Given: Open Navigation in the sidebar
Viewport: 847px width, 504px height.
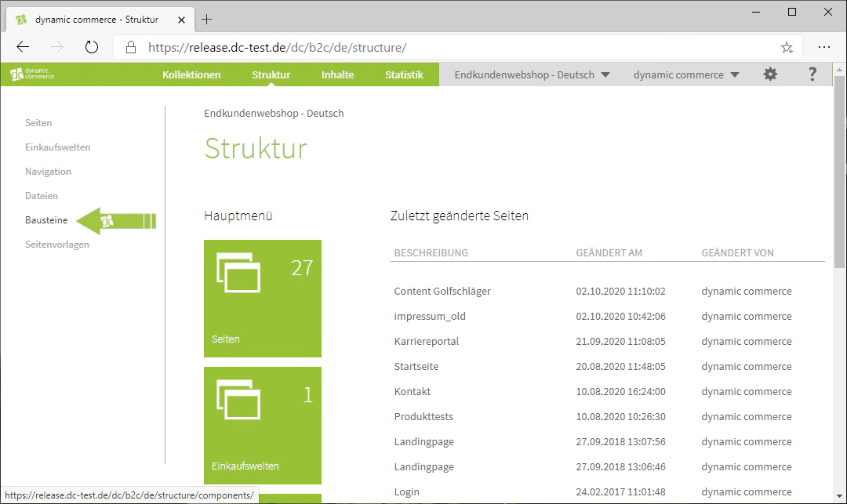Looking at the screenshot, I should (48, 172).
